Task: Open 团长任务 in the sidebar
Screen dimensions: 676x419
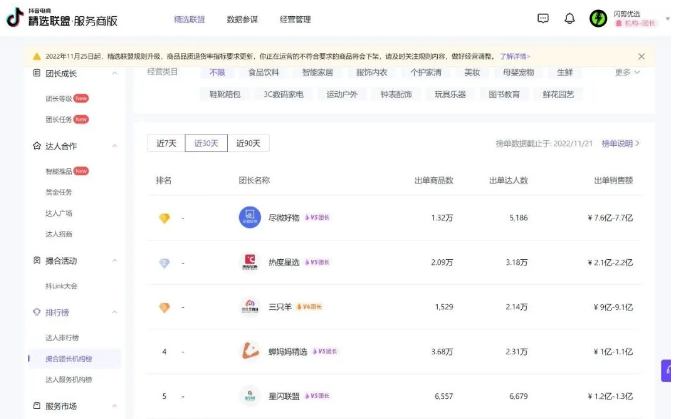Action: [59, 119]
